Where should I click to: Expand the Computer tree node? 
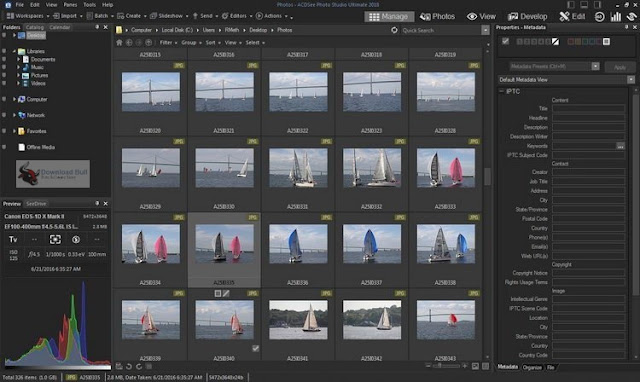pyautogui.click(x=14, y=99)
